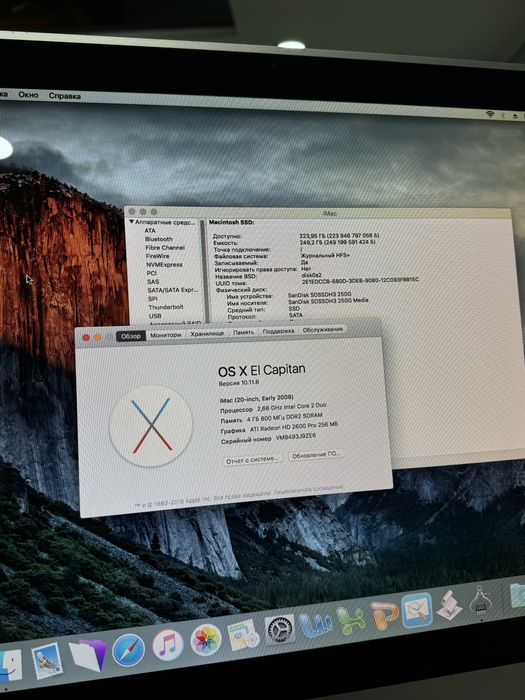The height and width of the screenshot is (700, 525).
Task: Click the Macintosh SSD heading
Action: click(x=231, y=222)
